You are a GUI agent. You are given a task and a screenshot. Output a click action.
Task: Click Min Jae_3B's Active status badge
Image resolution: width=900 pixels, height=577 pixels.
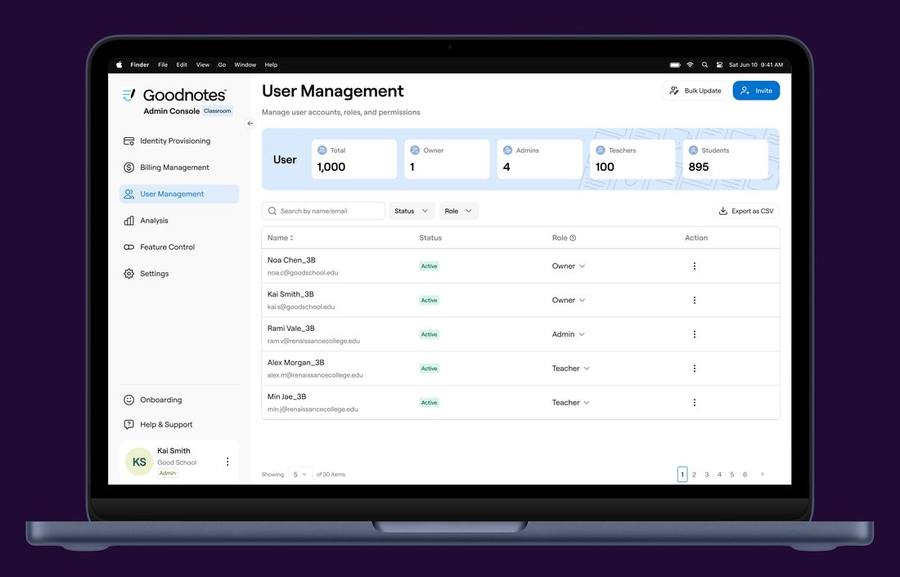click(x=429, y=402)
